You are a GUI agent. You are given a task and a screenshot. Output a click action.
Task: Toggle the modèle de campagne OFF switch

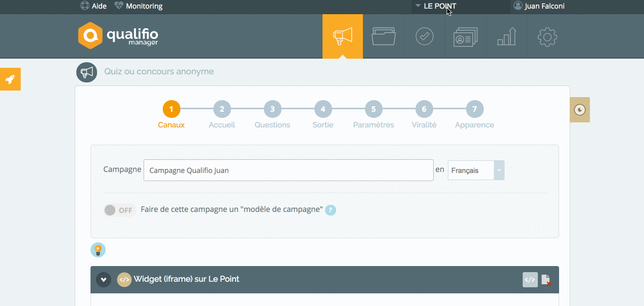pos(120,210)
